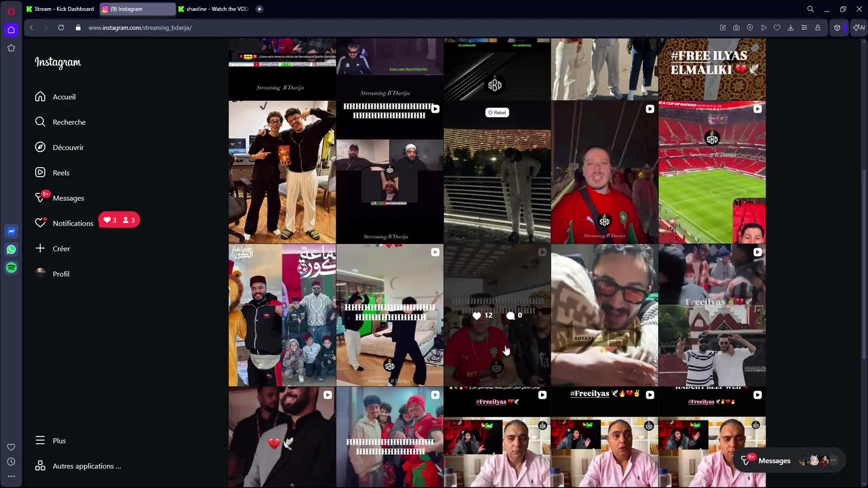Open Opera sidebar history clock icon

coord(11,462)
